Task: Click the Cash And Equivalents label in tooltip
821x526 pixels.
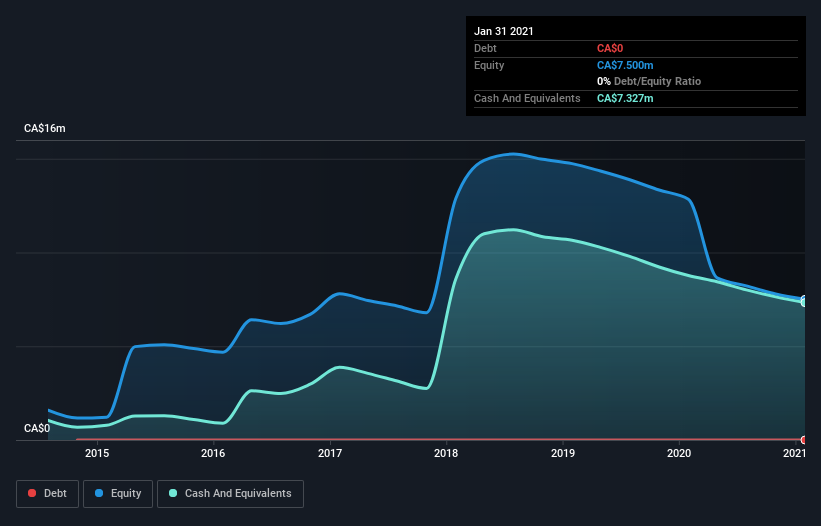Action: pos(527,98)
